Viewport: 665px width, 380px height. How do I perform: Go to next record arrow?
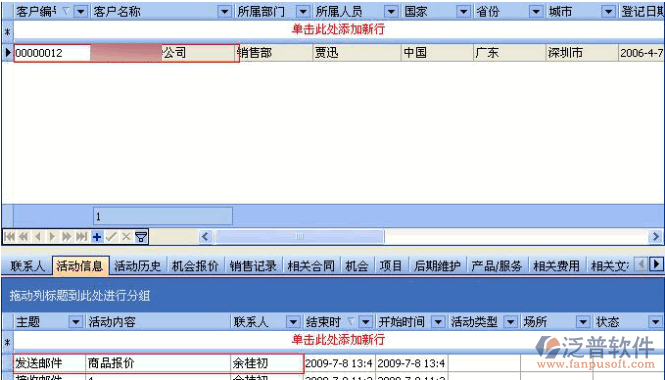pyautogui.click(x=52, y=237)
